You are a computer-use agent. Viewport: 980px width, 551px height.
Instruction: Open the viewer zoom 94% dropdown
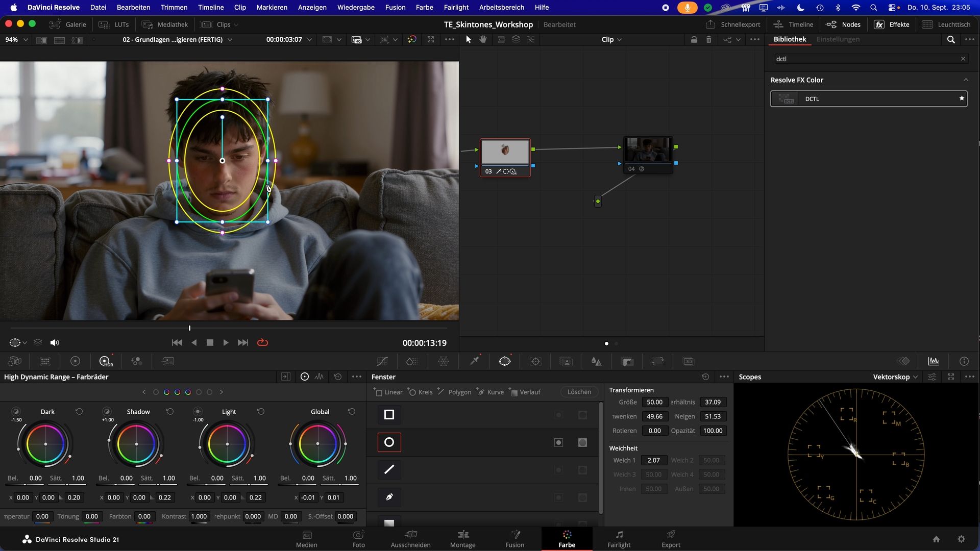click(16, 40)
